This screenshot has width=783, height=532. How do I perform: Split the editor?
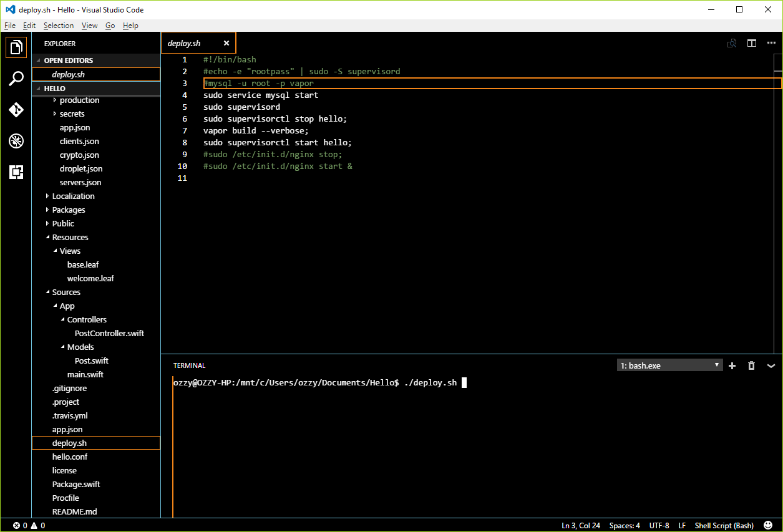tap(752, 43)
